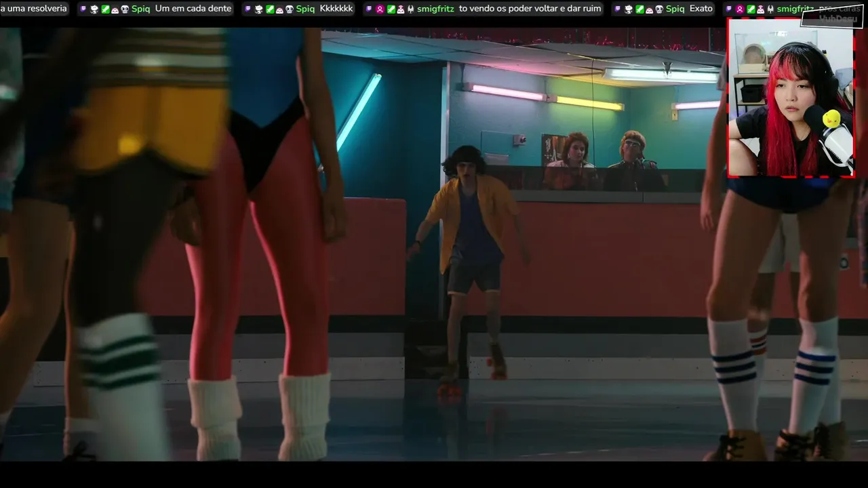This screenshot has height=488, width=868.
Task: Click chat text 'to vendo os poder voltar e dar ruim'
Action: [x=530, y=9]
